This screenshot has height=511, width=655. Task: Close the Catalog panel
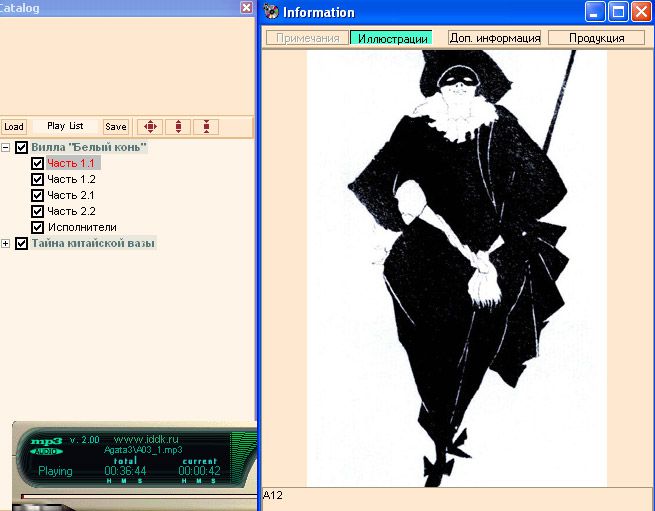(x=247, y=7)
